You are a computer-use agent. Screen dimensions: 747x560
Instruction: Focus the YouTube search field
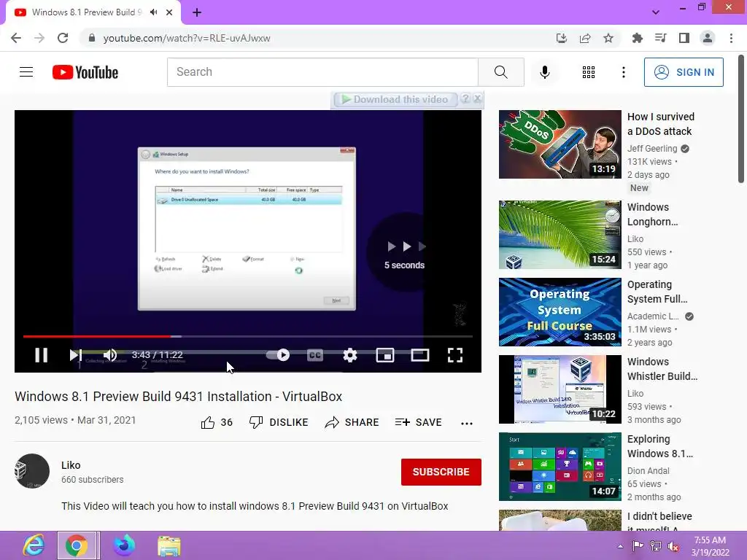(x=322, y=72)
